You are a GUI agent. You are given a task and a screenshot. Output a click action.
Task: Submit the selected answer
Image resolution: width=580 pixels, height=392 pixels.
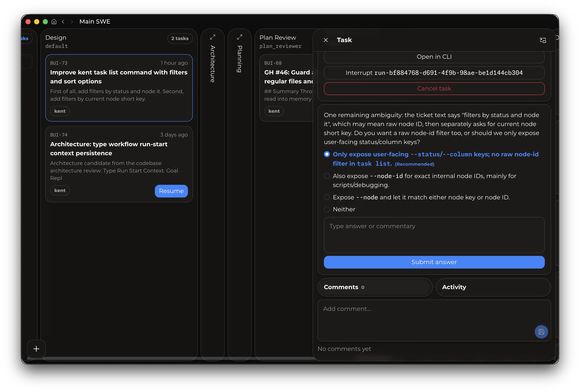[x=434, y=262]
